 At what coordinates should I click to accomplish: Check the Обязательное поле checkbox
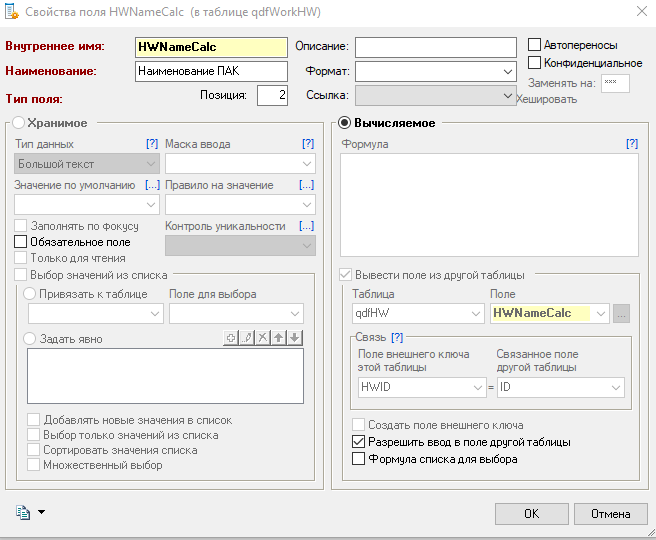coord(21,242)
